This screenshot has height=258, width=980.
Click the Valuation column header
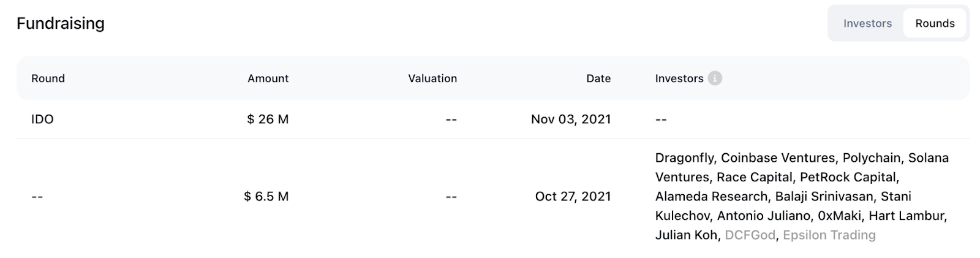[x=432, y=78]
